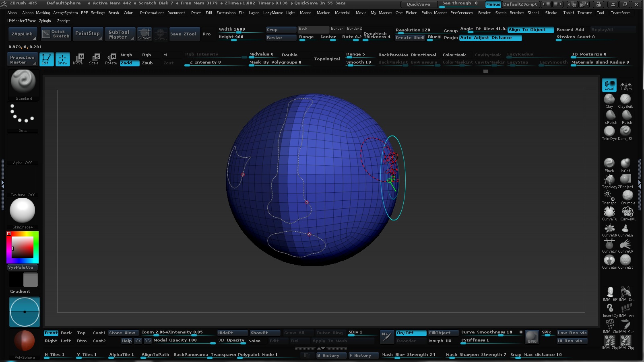
Task: Toggle Local symmetry mode button
Action: [609, 85]
